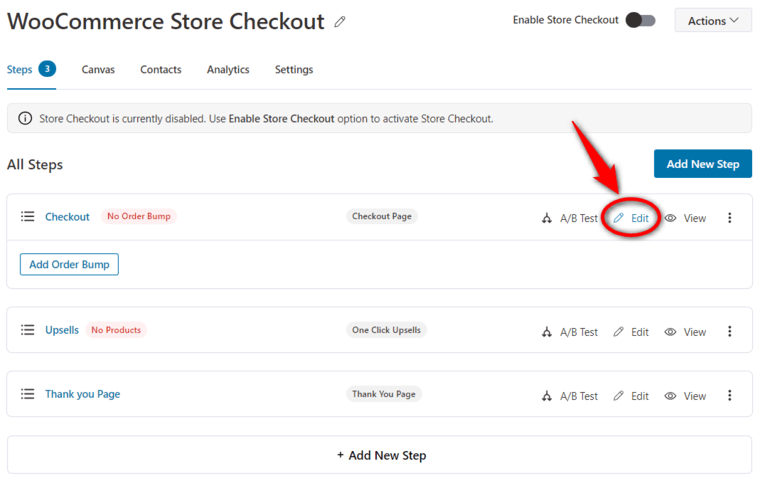Click A/B Test icon on the Upsells row
The image size is (760, 481).
tap(547, 332)
